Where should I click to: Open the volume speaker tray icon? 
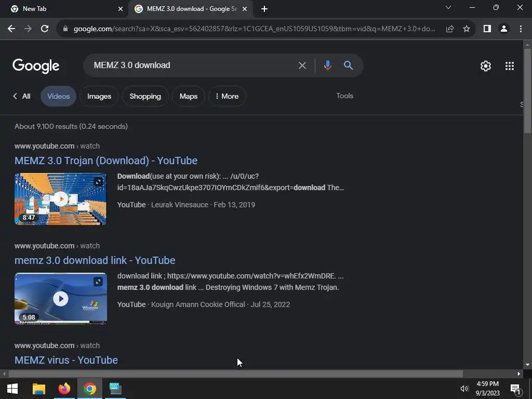tap(464, 389)
